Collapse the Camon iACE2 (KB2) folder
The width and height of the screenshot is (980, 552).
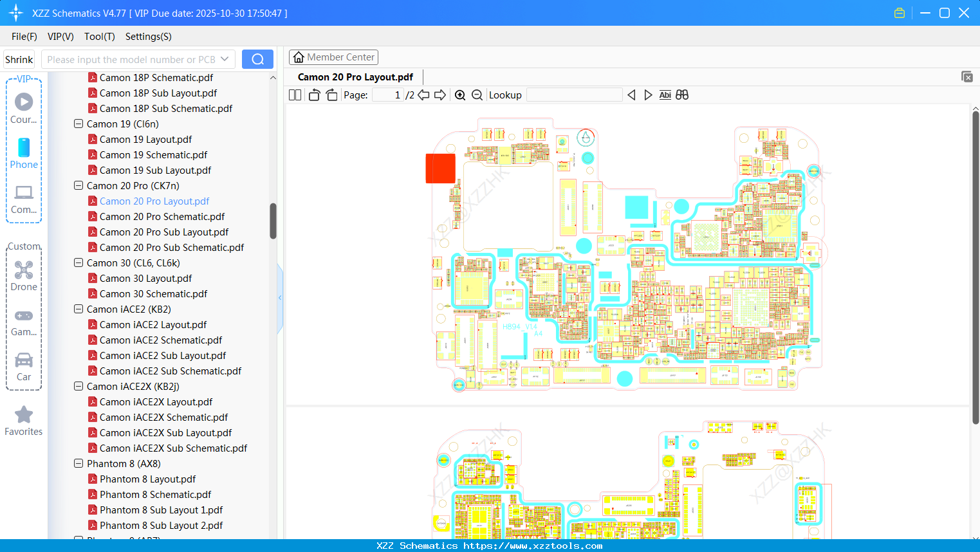(79, 309)
